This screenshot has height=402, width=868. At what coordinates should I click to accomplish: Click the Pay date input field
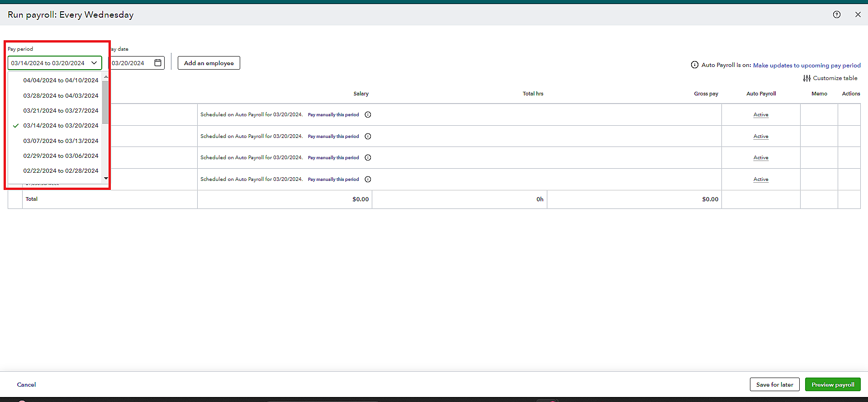137,63
